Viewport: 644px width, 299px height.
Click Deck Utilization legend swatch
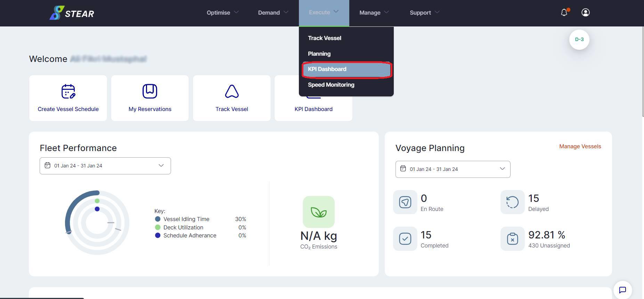point(157,227)
